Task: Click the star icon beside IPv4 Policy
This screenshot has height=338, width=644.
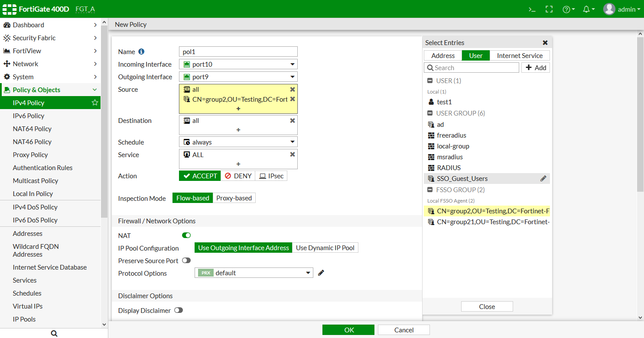Action: [94, 103]
